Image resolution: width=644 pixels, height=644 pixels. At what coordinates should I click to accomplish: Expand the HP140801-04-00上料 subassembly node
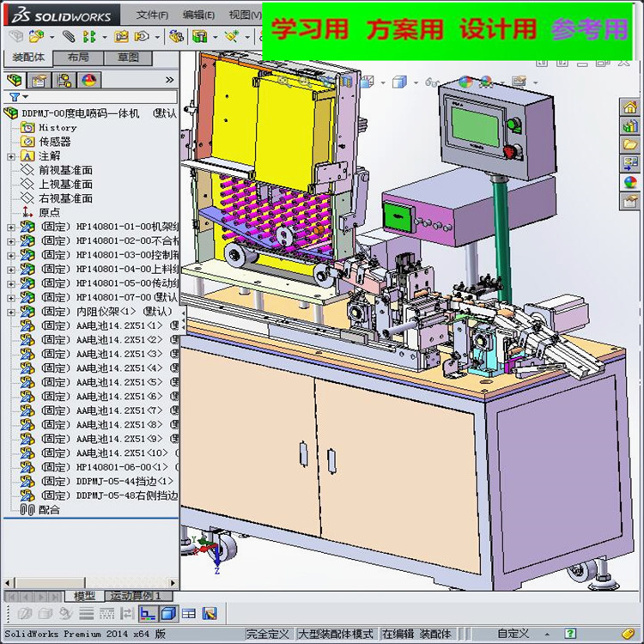coord(11,270)
